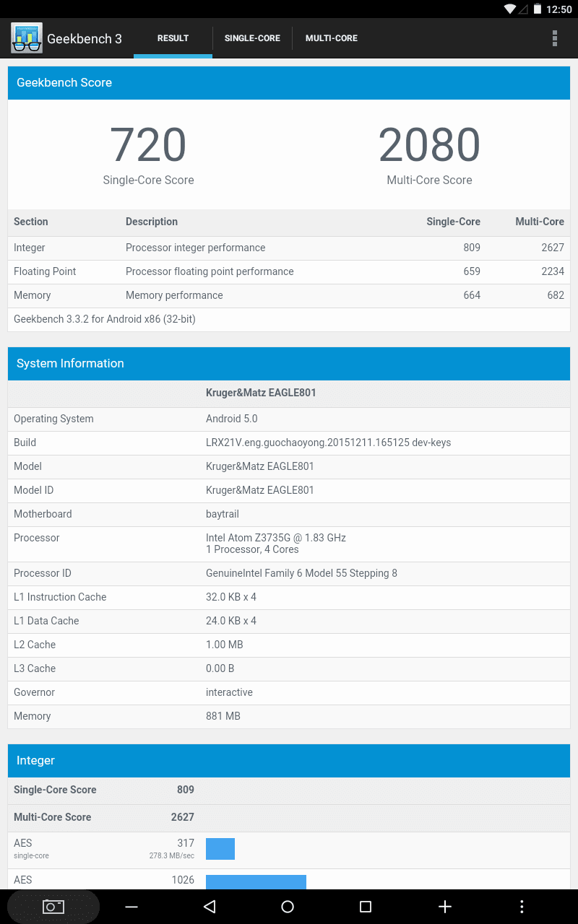Screen dimensions: 578x924
Task: Switch to the MULTI-CORE tab
Action: pyautogui.click(x=332, y=38)
